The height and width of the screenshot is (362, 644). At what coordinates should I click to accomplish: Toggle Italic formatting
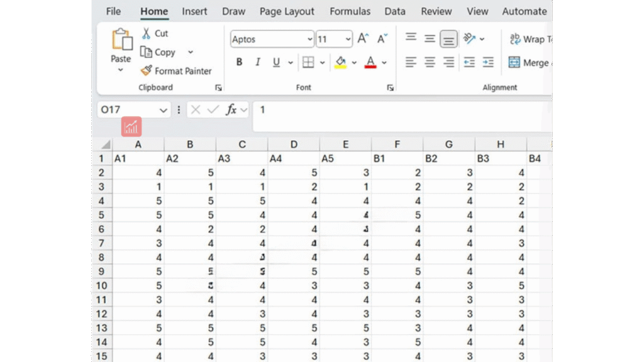pyautogui.click(x=257, y=62)
